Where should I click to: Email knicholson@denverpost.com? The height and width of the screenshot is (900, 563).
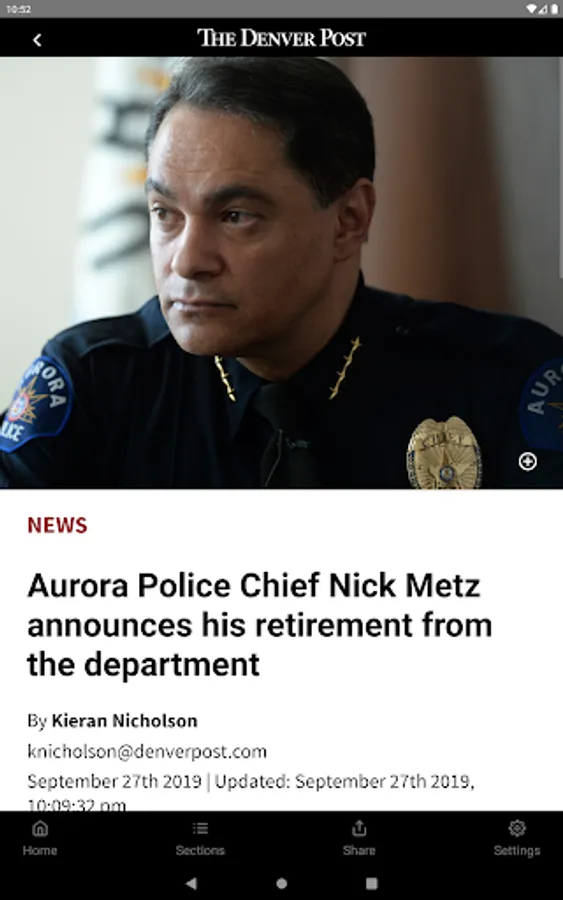click(x=147, y=751)
